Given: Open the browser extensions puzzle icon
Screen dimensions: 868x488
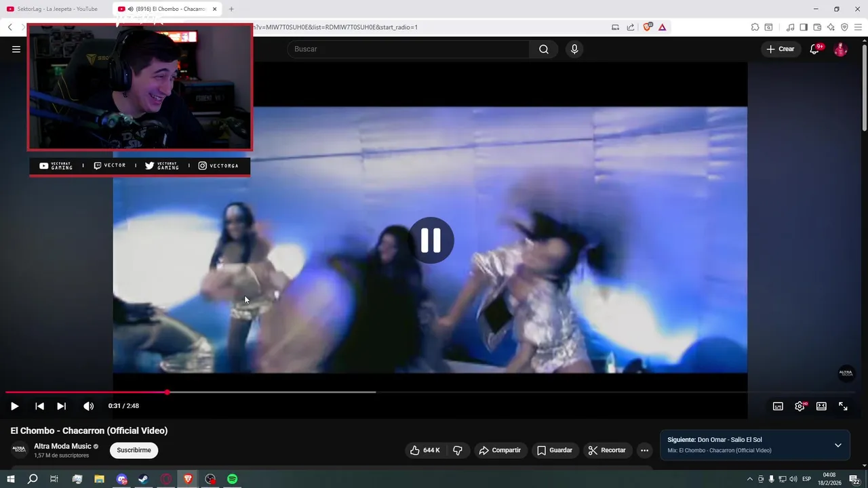Looking at the screenshot, I should [x=755, y=27].
